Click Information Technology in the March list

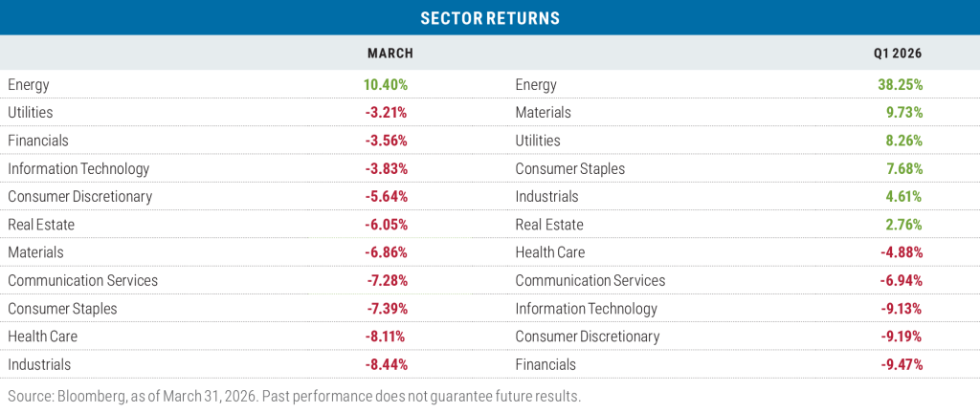(x=78, y=169)
